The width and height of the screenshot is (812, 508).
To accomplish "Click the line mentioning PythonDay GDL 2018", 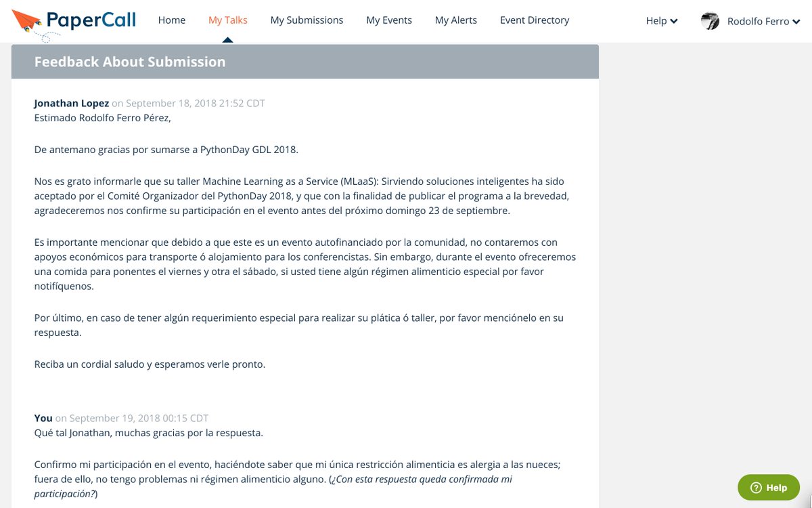I will [x=166, y=150].
